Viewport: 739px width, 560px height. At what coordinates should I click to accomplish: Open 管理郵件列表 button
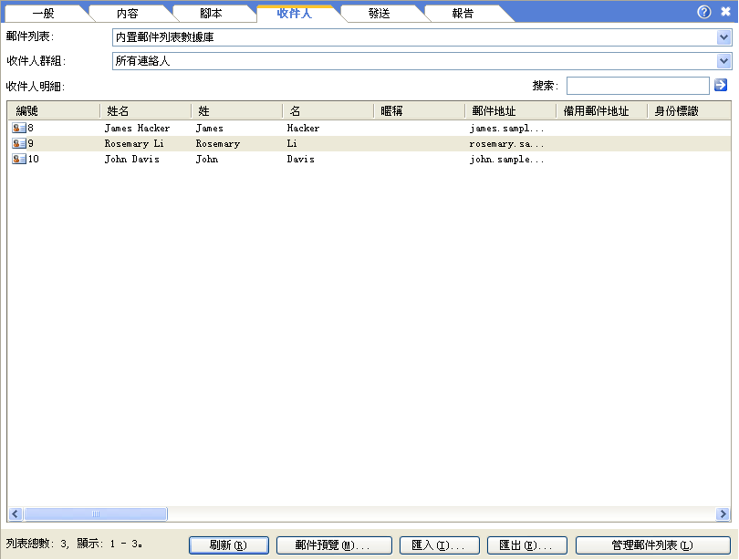tap(652, 545)
